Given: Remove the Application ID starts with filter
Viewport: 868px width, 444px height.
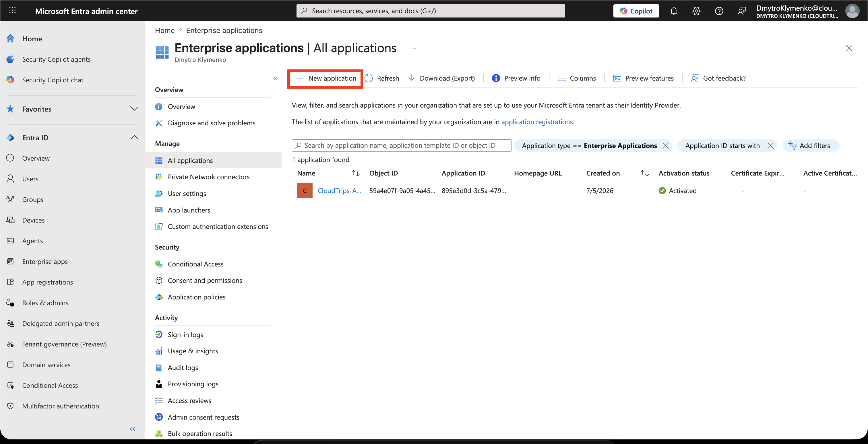Looking at the screenshot, I should point(770,145).
